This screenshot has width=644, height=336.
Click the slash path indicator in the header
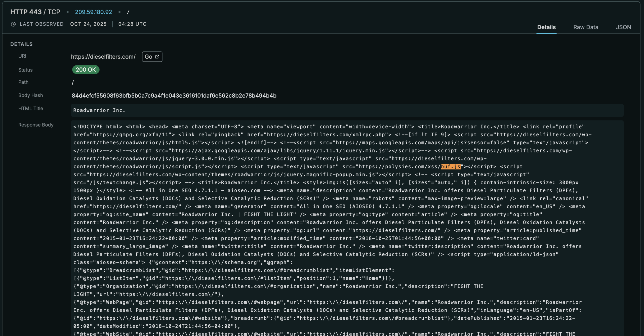point(129,12)
